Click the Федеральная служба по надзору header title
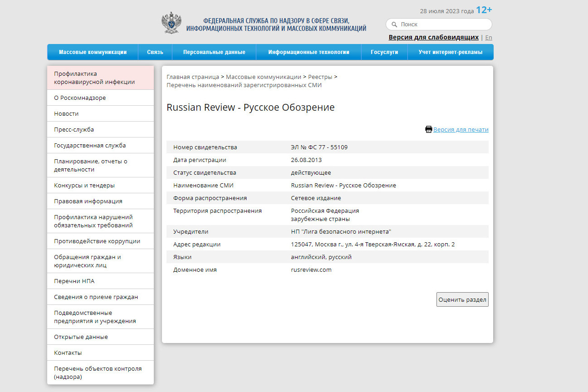This screenshot has height=392, width=588. 276,24
